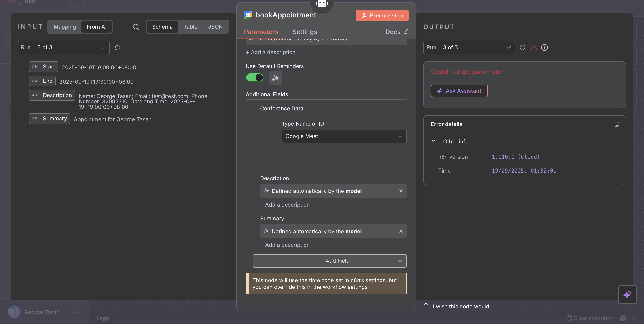Open the Add Field dropdown
Viewport: 644px width, 324px height.
click(x=330, y=261)
